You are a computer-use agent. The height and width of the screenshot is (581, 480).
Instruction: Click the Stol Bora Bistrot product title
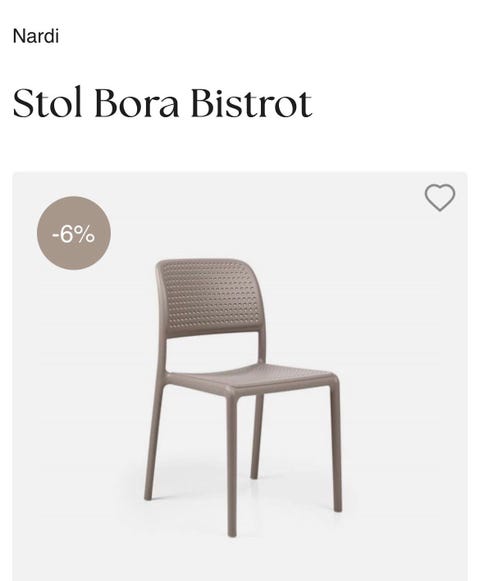pyautogui.click(x=162, y=103)
